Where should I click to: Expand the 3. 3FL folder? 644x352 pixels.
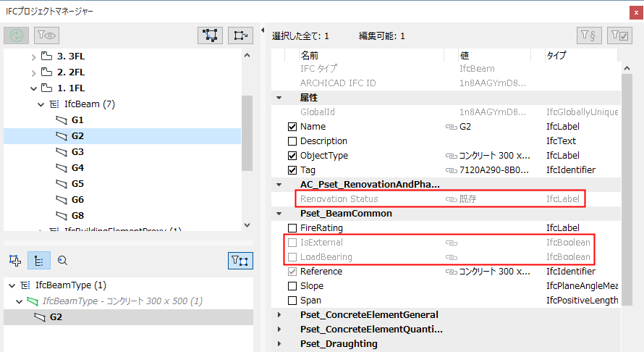(x=33, y=56)
